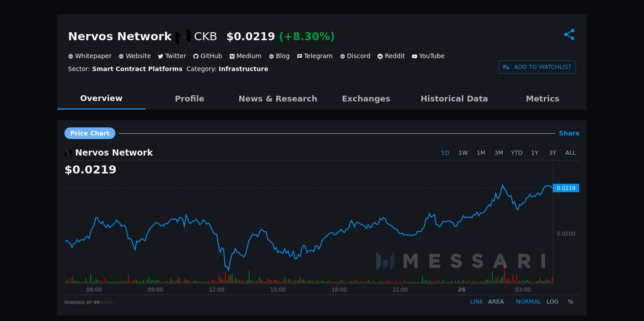
Task: Select the 1Y time range
Action: point(535,152)
